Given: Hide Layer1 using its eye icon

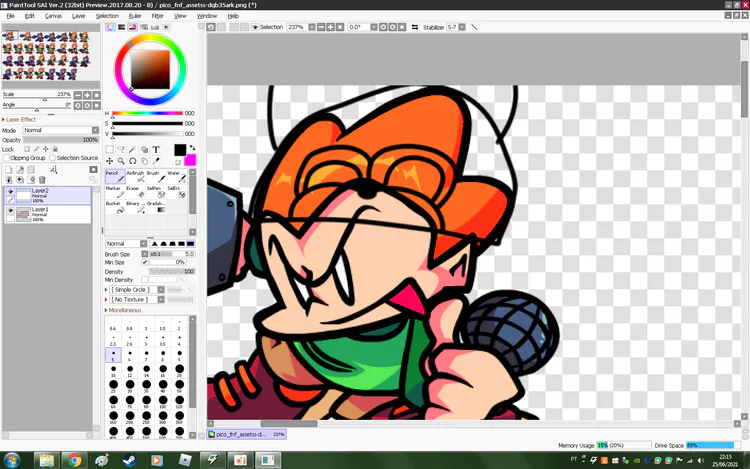Looking at the screenshot, I should point(10,210).
